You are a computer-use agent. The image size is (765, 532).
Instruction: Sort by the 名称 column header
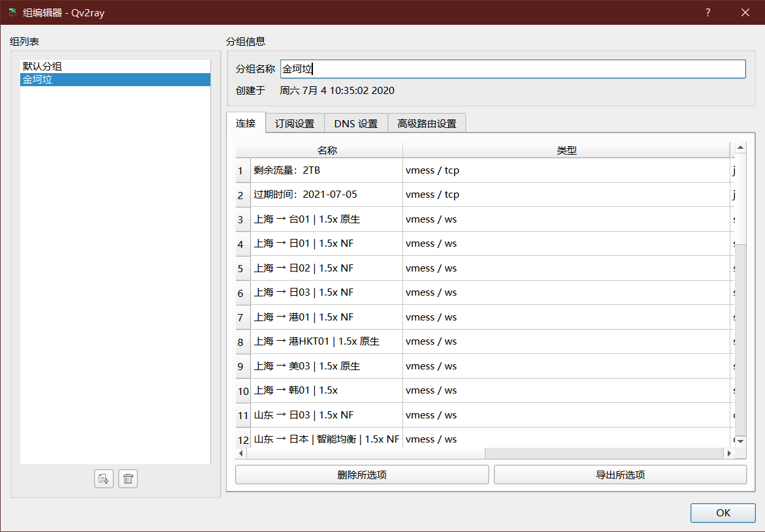327,150
